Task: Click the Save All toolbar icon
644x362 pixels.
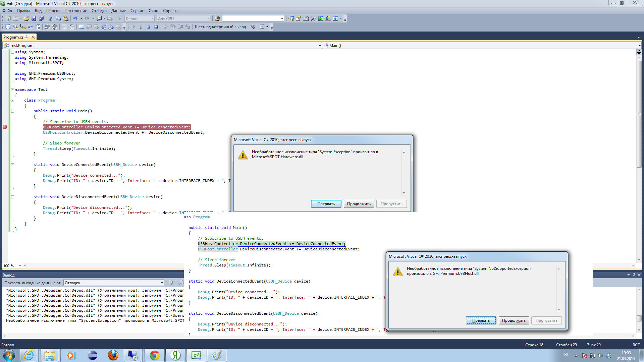Action: click(41, 19)
